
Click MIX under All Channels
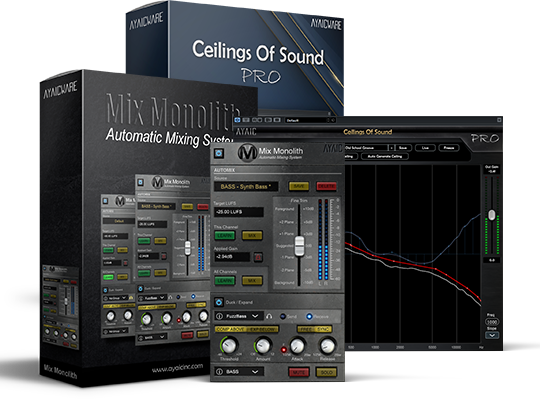[x=252, y=281]
